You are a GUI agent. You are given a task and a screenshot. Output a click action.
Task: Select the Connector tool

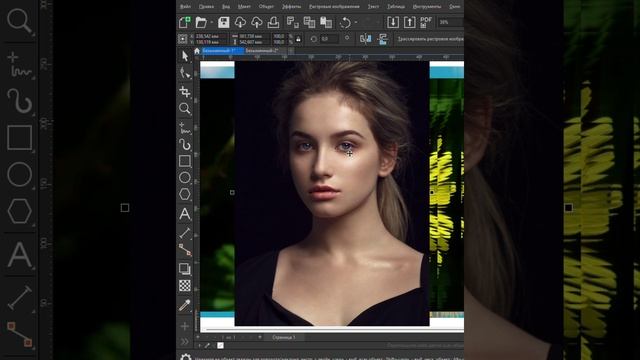pyautogui.click(x=185, y=250)
